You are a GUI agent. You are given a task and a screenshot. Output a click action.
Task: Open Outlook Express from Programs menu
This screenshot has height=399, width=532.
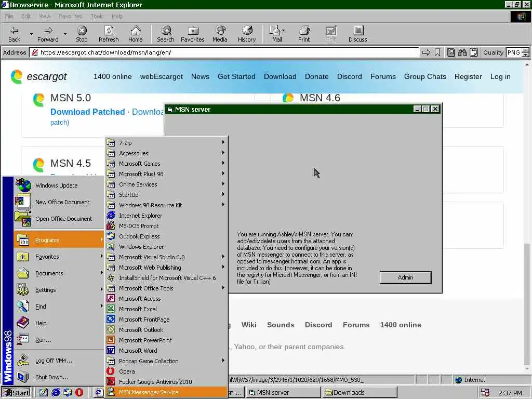(166, 236)
